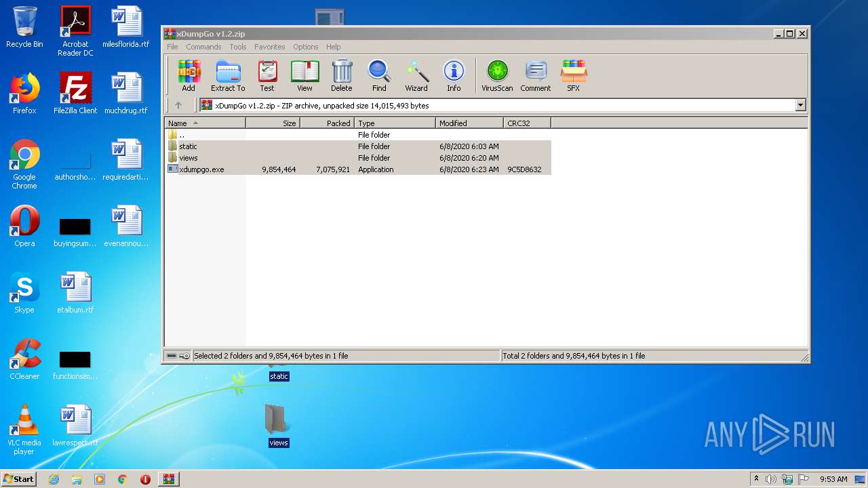Select muchdrug.rtf desktop file
This screenshot has width=868, height=488.
[x=126, y=94]
